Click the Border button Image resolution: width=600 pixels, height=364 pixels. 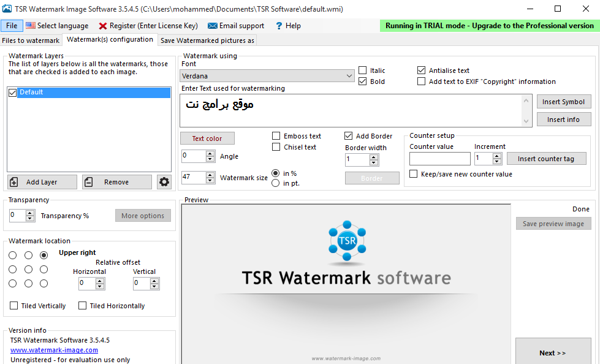372,178
